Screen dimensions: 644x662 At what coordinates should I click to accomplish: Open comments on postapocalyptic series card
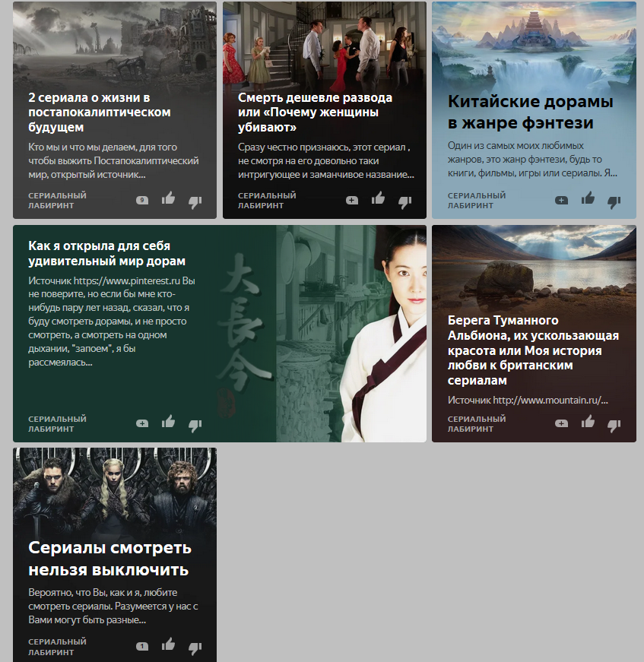pos(142,200)
